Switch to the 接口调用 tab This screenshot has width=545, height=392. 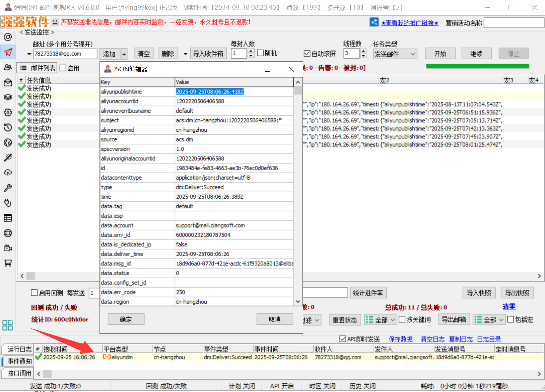(x=19, y=373)
